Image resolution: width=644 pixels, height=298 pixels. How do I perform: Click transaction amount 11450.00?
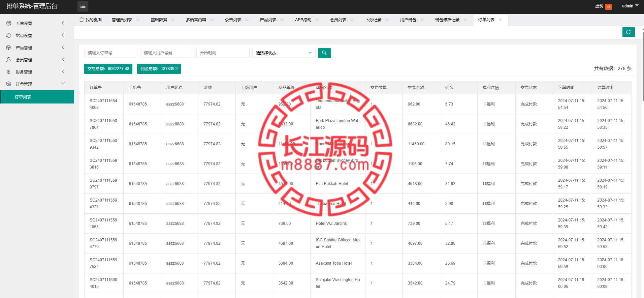click(x=416, y=144)
